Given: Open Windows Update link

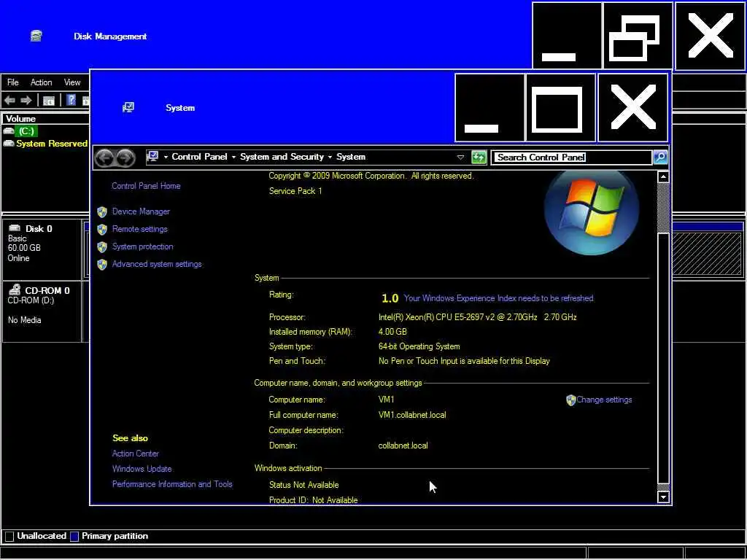Looking at the screenshot, I should (142, 469).
